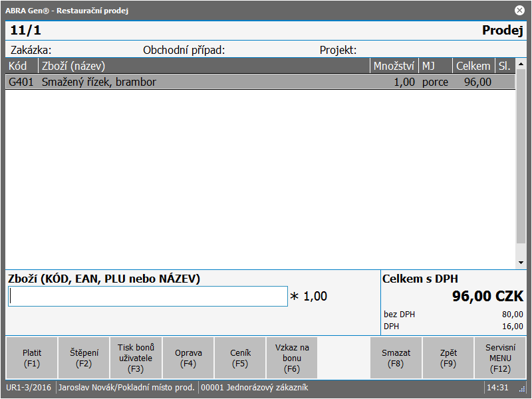Click Vzkaz na bonu (F6)
The height and width of the screenshot is (399, 532).
(292, 358)
